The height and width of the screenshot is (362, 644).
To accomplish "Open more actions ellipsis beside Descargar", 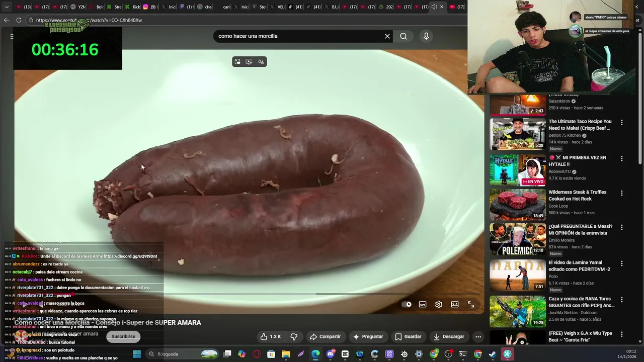I will click(478, 337).
